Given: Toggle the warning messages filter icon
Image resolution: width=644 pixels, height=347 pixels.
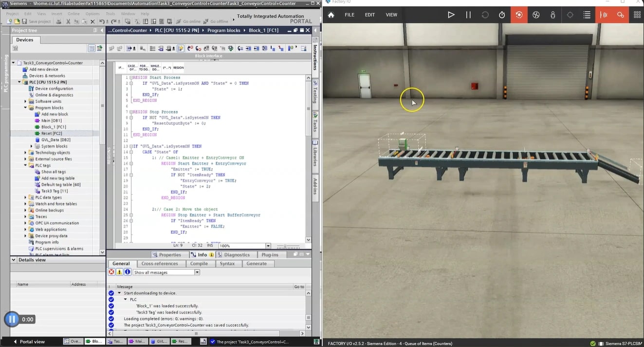Looking at the screenshot, I should 119,272.
